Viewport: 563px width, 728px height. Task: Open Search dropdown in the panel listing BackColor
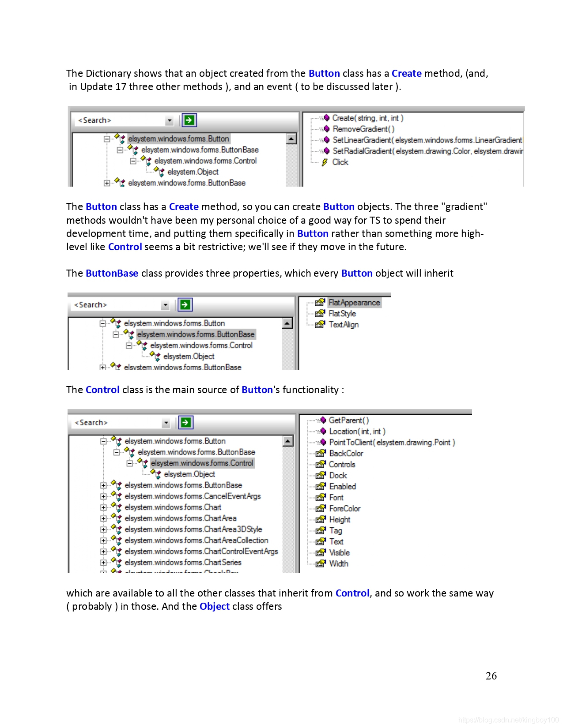(x=166, y=423)
